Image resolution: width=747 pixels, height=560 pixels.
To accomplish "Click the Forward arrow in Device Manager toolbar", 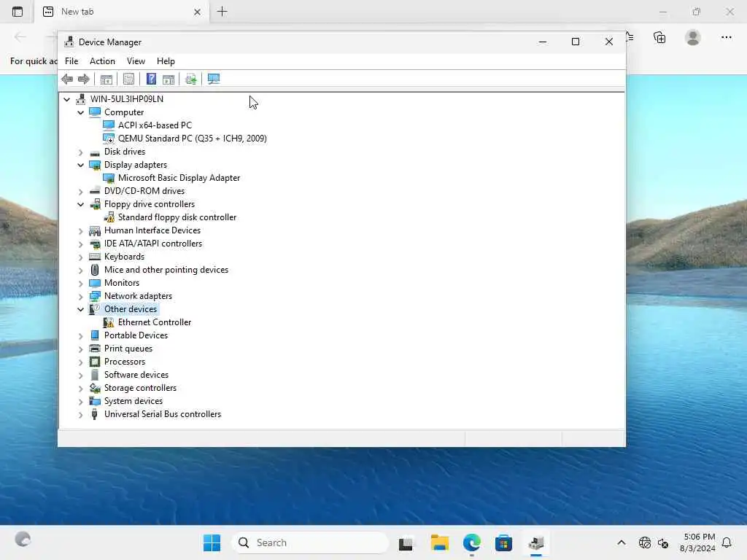I will [84, 79].
